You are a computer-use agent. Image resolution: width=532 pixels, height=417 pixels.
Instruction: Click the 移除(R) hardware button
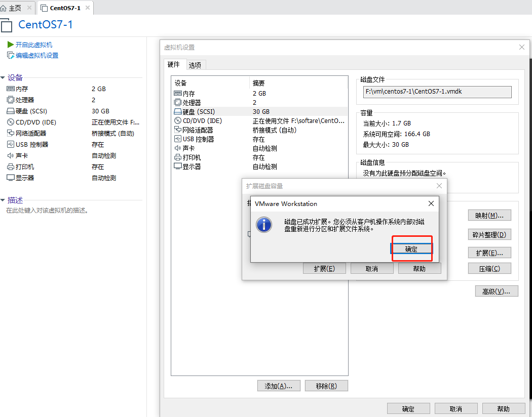click(x=326, y=386)
